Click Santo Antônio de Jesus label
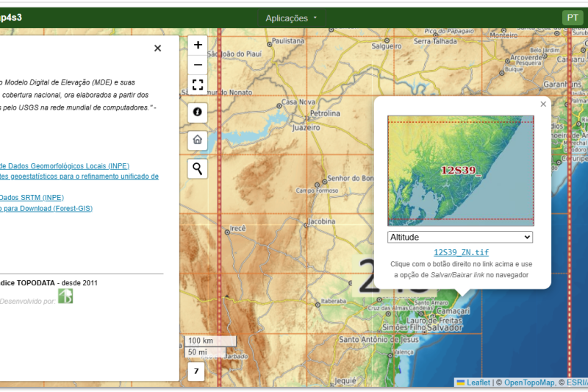 379,340
